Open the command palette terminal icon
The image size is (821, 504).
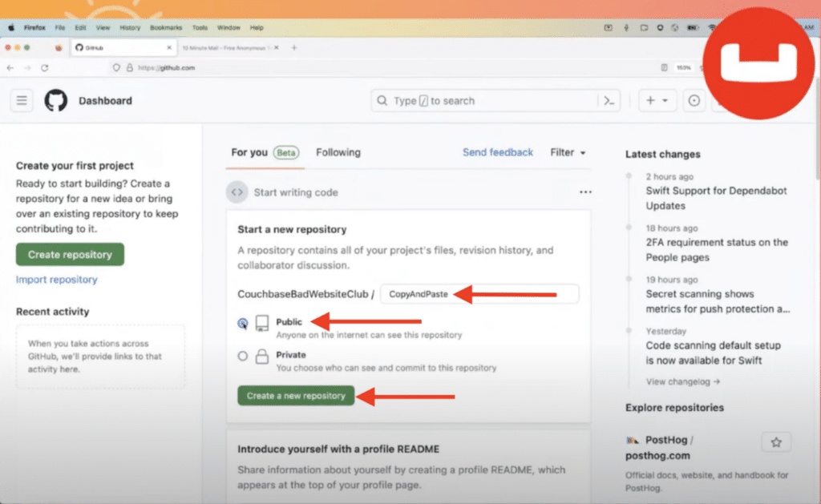[x=609, y=100]
